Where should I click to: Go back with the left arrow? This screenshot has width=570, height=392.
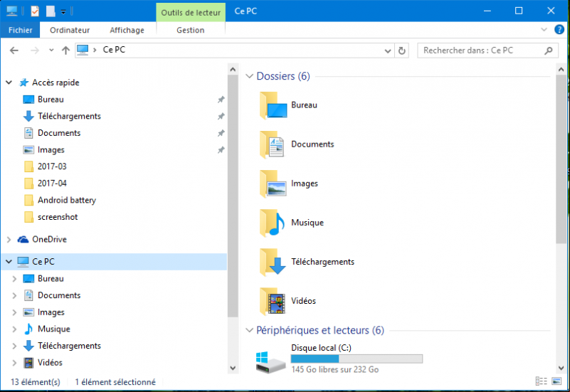[14, 51]
